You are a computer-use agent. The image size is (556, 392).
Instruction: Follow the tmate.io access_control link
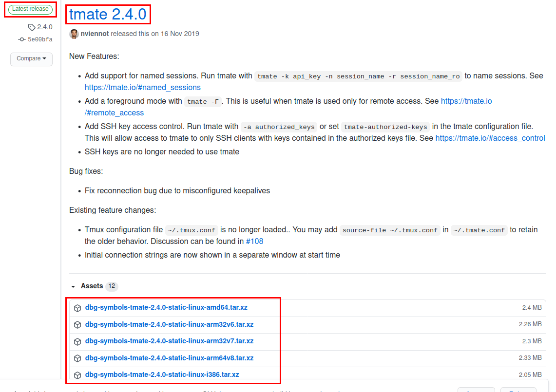click(x=490, y=138)
